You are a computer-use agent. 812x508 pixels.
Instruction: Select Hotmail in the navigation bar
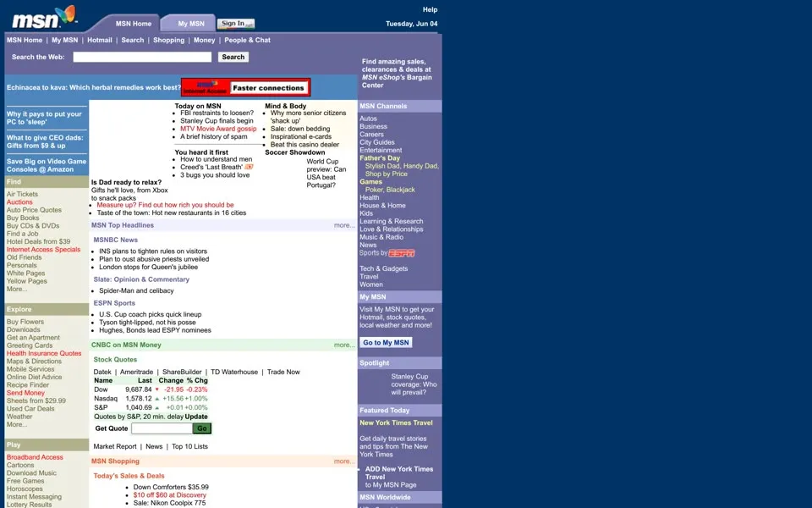tap(100, 40)
